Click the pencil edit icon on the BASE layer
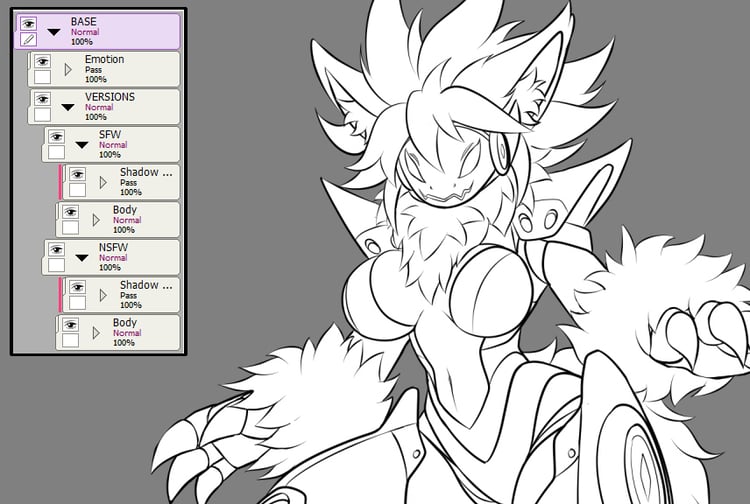 pos(29,39)
